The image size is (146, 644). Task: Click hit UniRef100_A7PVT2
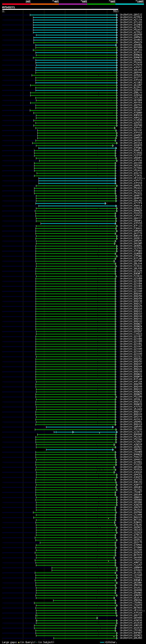(x=131, y=67)
